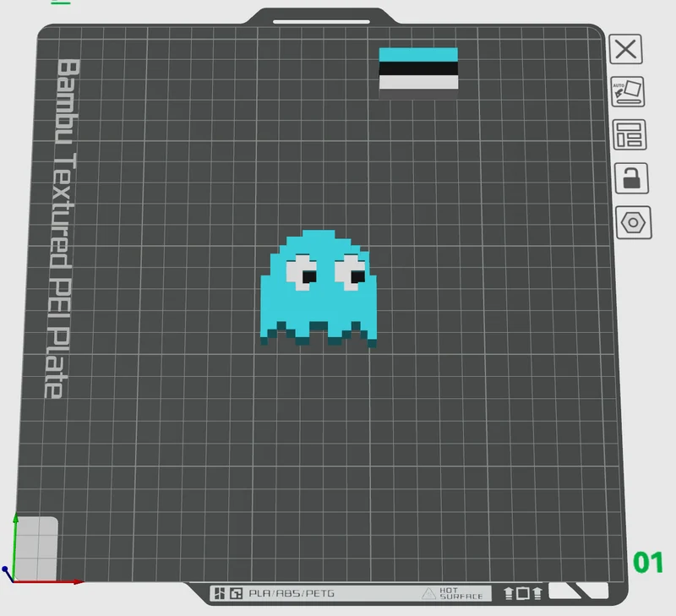Click the arrange objects on plate icon

[630, 135]
